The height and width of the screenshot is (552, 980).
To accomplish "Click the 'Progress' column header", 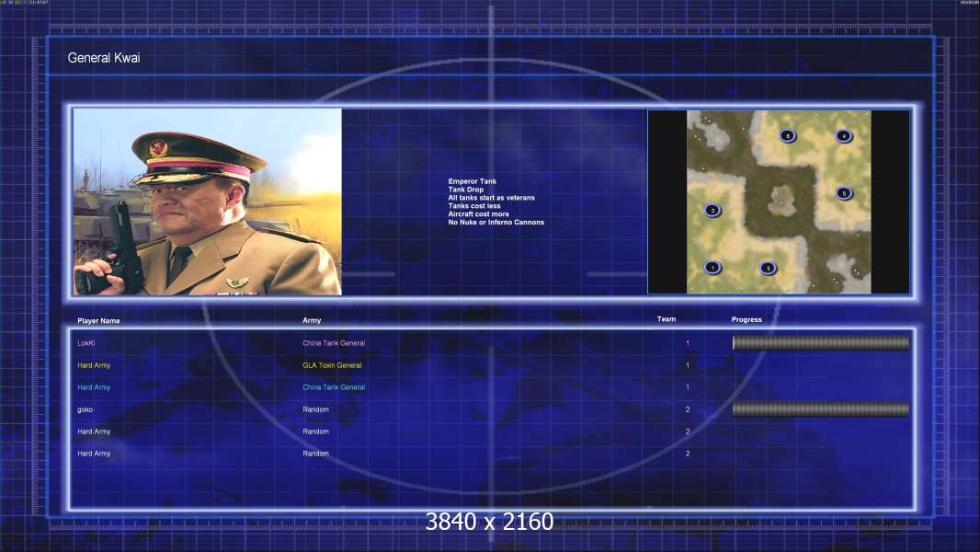I will pos(746,319).
